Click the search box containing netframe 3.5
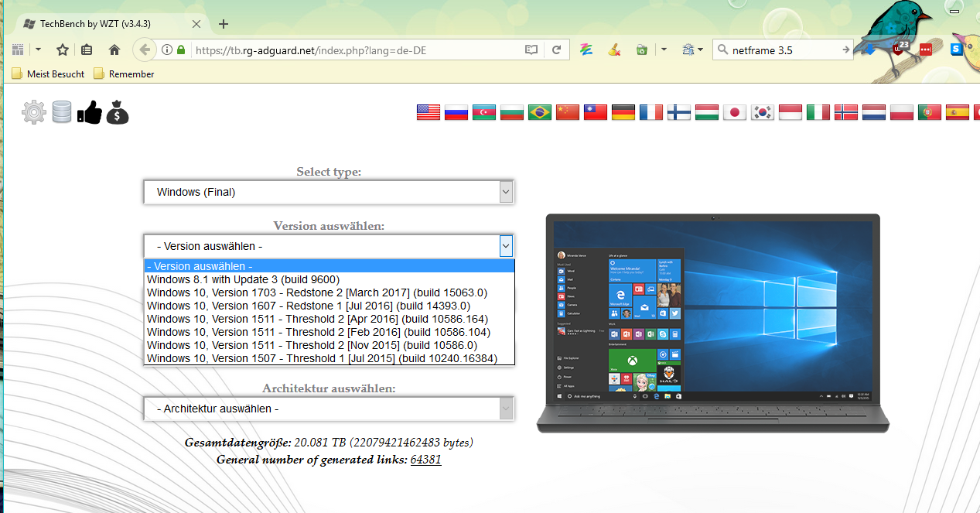Screen dimensions: 980x513 pos(783,50)
